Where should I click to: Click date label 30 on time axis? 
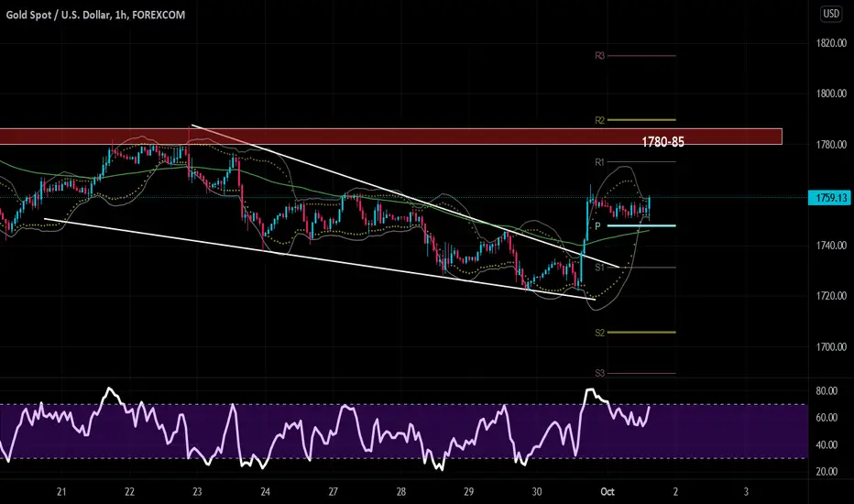(537, 492)
